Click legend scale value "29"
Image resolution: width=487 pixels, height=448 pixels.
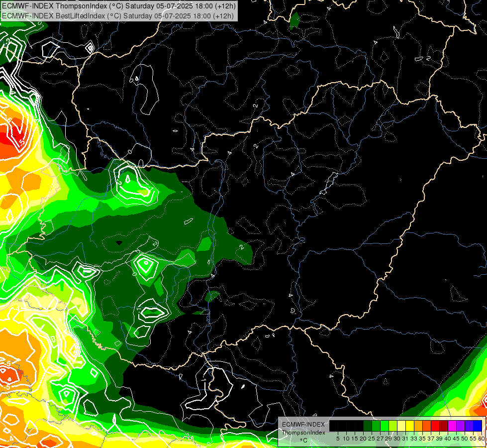click(x=389, y=439)
